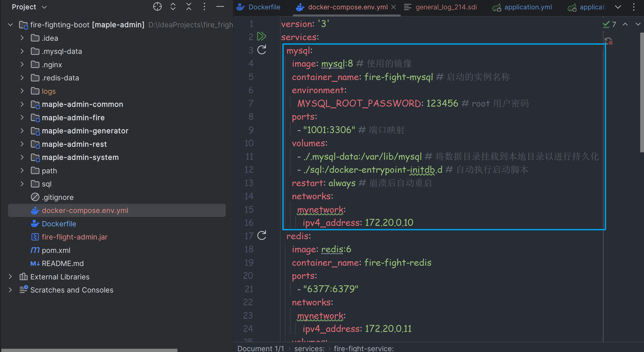Run all services with gutter icon
The image size is (644, 352).
click(x=262, y=36)
